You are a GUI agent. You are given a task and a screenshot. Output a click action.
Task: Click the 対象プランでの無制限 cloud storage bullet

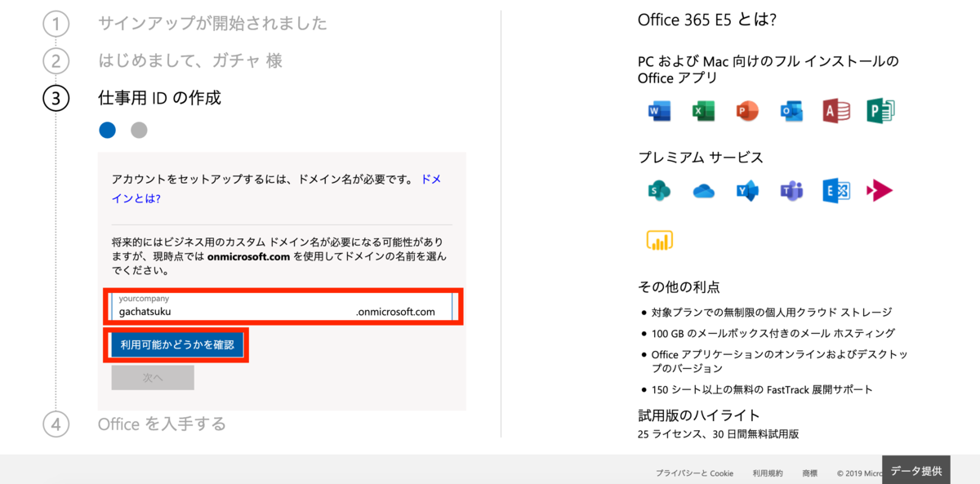tap(772, 312)
